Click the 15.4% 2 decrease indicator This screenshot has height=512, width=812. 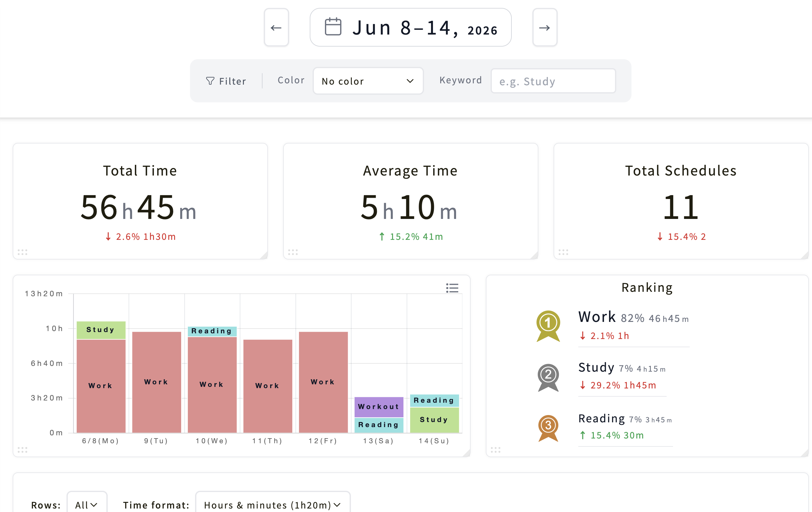682,237
